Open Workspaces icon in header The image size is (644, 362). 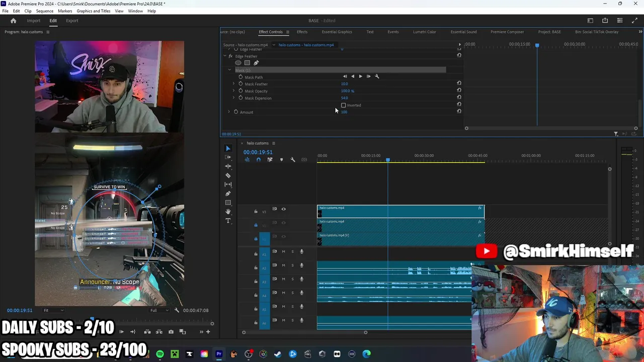[x=590, y=21]
